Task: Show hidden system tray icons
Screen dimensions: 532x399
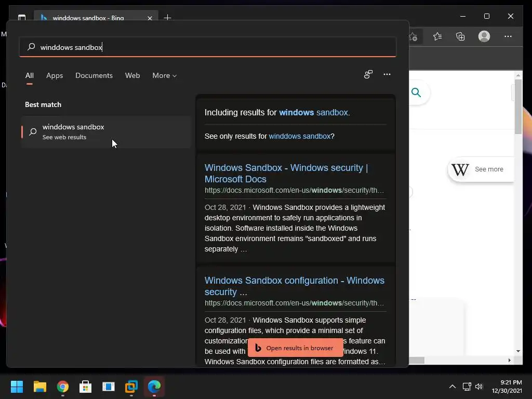Action: coord(453,387)
